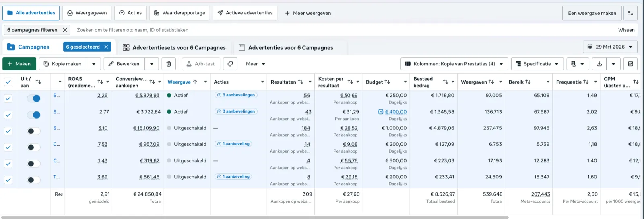Click the tag label icon button
The image size is (644, 219).
point(230,64)
